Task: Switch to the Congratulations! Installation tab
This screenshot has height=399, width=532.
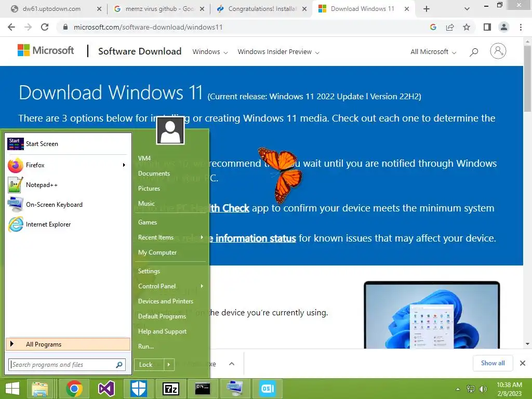Action: click(262, 9)
